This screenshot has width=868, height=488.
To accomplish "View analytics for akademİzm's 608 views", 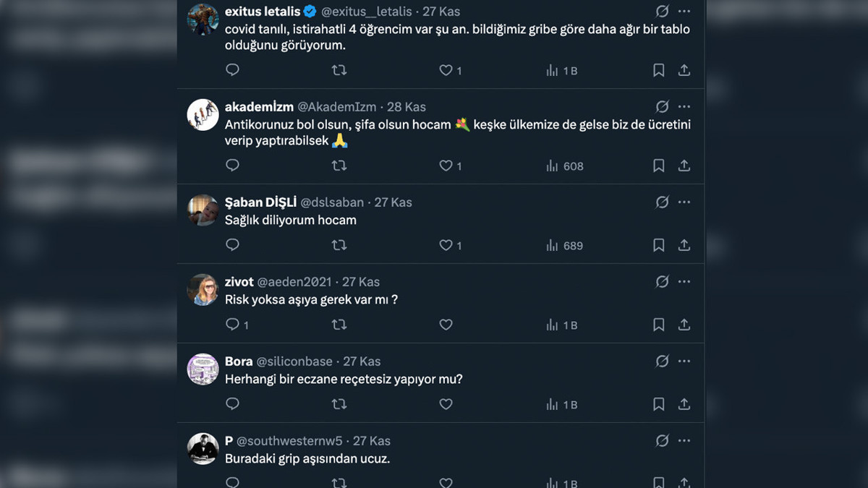I will pos(565,166).
